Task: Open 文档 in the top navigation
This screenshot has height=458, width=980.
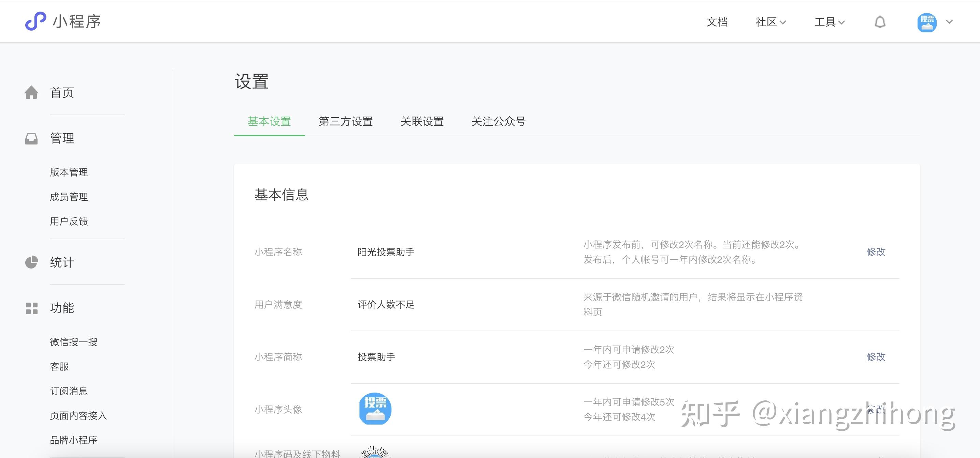Action: click(717, 22)
